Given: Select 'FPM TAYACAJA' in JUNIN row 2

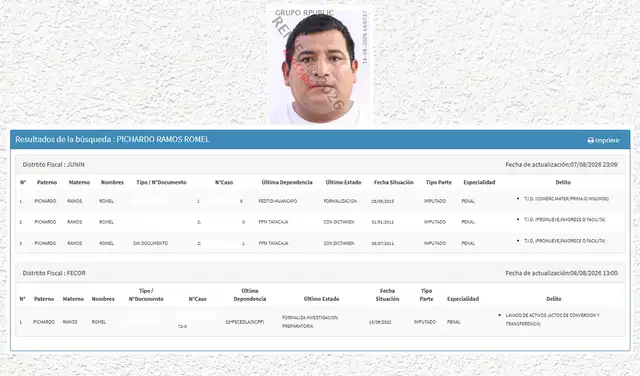Looking at the screenshot, I should tap(273, 222).
